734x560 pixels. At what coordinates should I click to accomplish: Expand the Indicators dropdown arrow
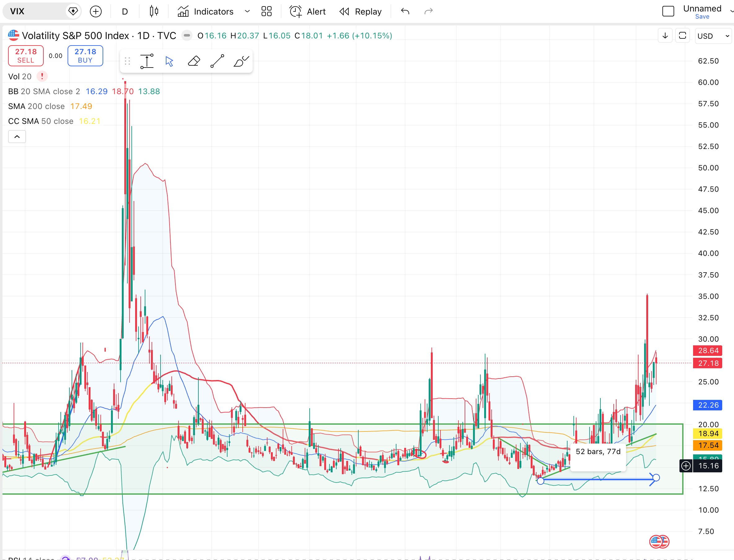point(247,12)
